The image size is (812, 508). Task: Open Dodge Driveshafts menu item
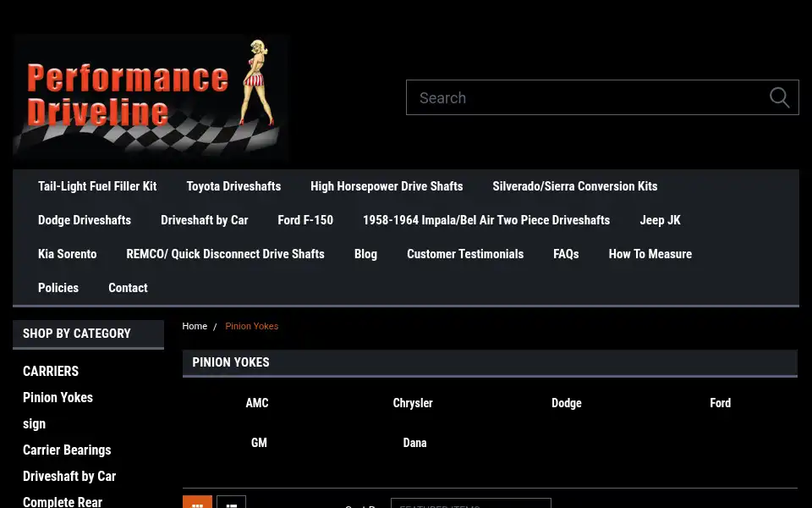[x=85, y=220]
